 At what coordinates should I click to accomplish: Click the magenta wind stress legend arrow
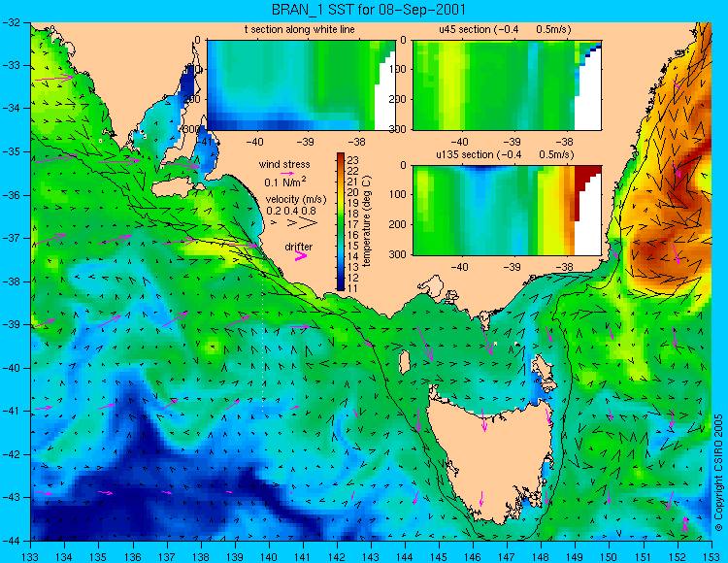coord(288,173)
